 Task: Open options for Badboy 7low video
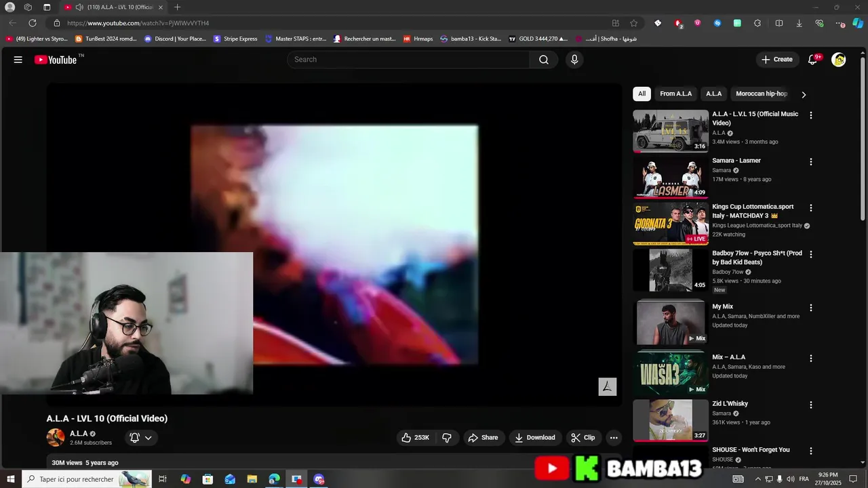tap(810, 254)
